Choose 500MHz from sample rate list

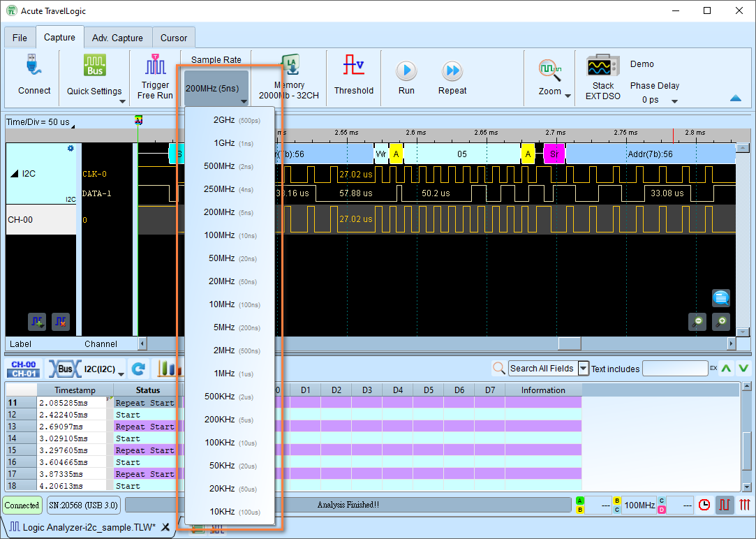click(x=230, y=166)
